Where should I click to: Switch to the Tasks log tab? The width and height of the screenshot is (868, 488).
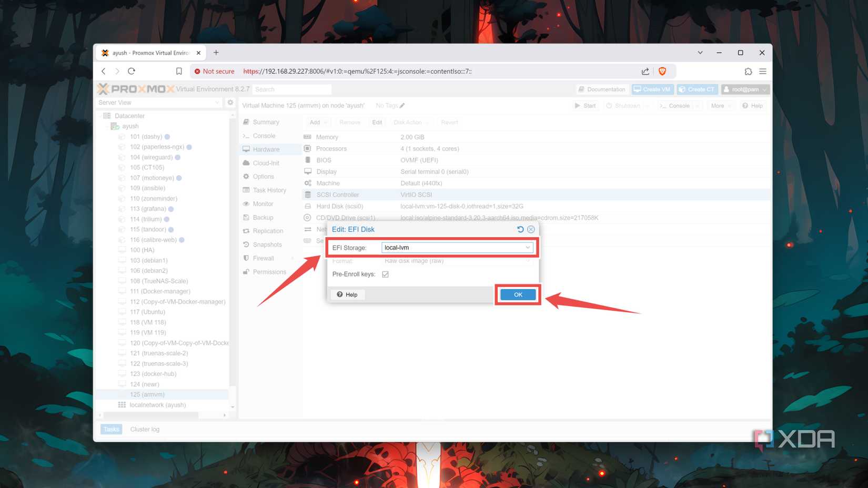point(111,430)
